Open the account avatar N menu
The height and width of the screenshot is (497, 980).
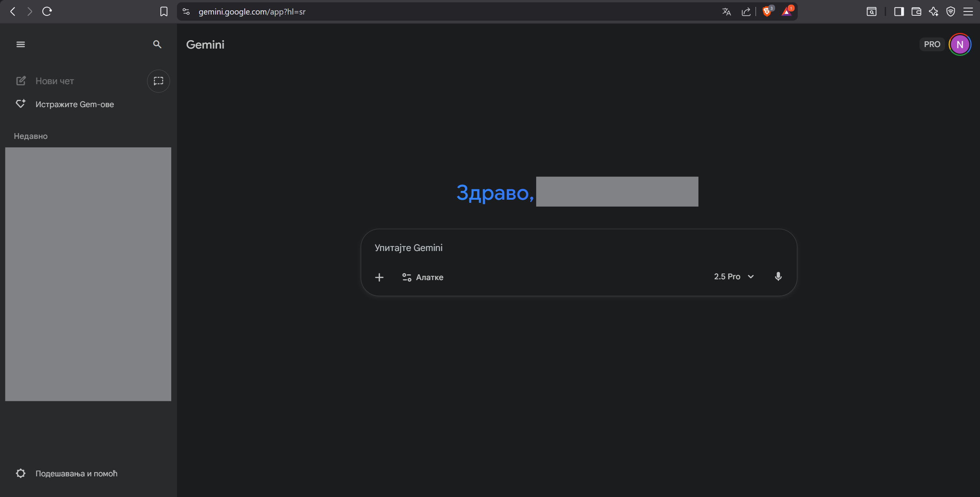(959, 44)
